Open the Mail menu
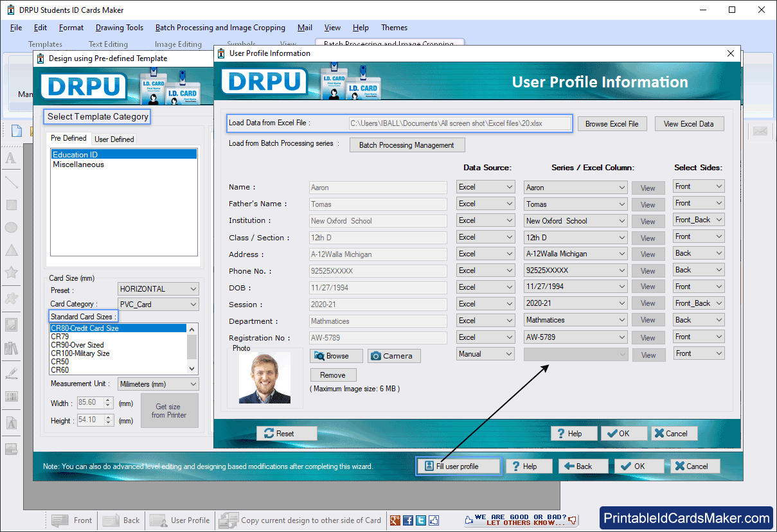777x532 pixels. point(305,28)
